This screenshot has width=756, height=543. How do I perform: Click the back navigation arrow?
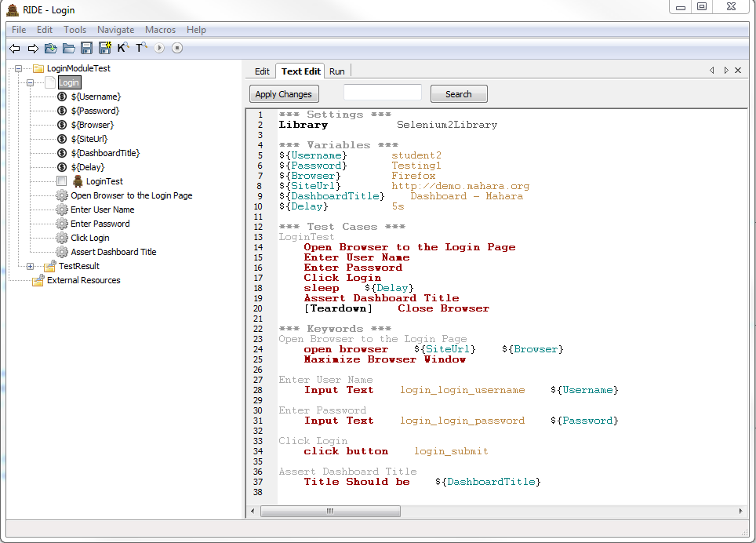pyautogui.click(x=14, y=48)
